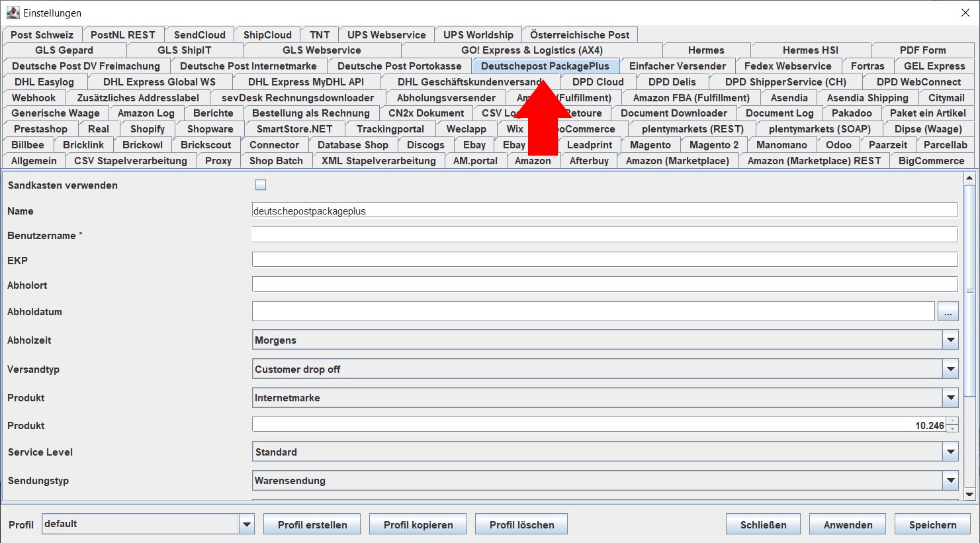Select the Parcellab tab

coord(946,145)
